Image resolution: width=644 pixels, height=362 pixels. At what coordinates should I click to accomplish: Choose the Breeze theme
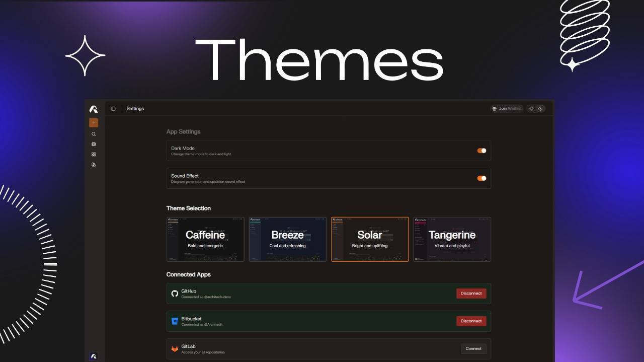(x=287, y=239)
